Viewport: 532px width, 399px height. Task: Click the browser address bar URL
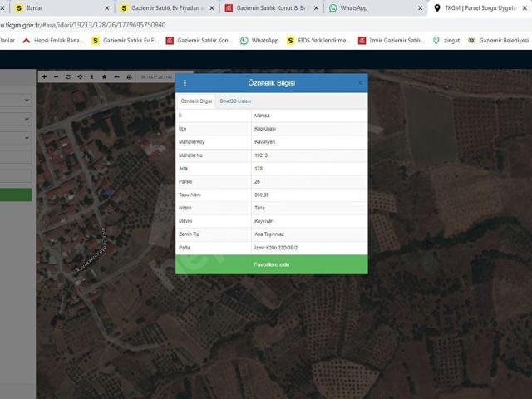83,25
